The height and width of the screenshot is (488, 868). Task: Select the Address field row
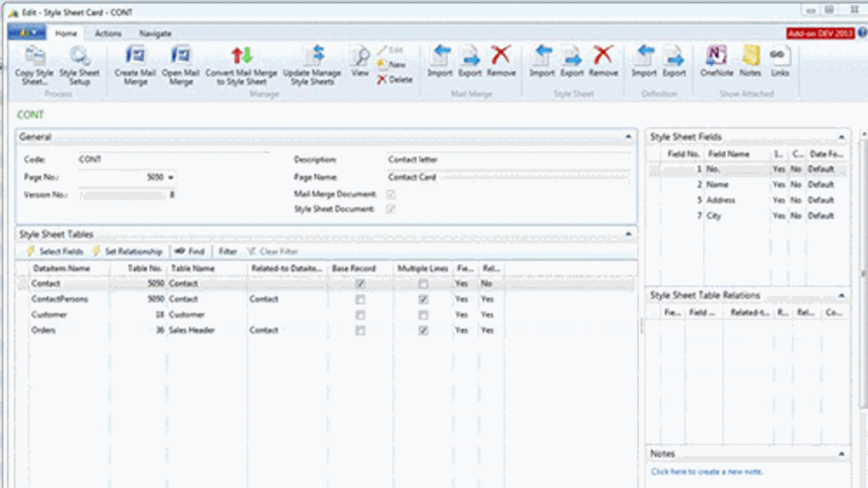coord(747,200)
